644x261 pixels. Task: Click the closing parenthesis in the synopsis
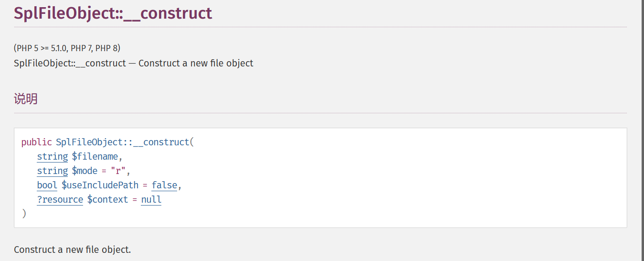point(24,214)
